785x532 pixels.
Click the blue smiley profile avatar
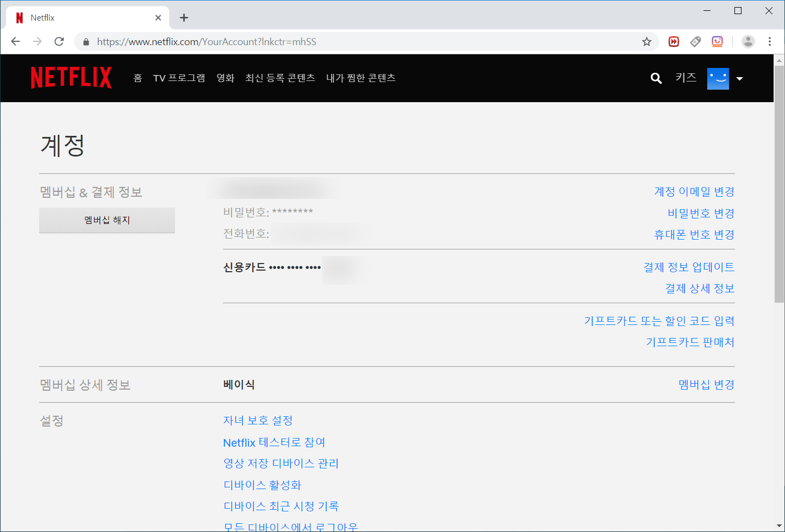pos(718,78)
